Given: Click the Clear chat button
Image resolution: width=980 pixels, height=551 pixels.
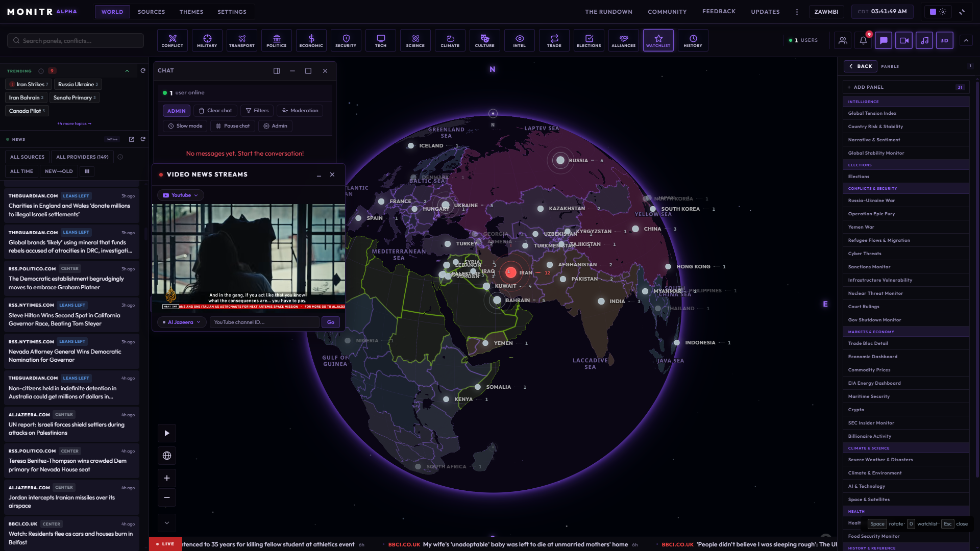Looking at the screenshot, I should point(215,111).
